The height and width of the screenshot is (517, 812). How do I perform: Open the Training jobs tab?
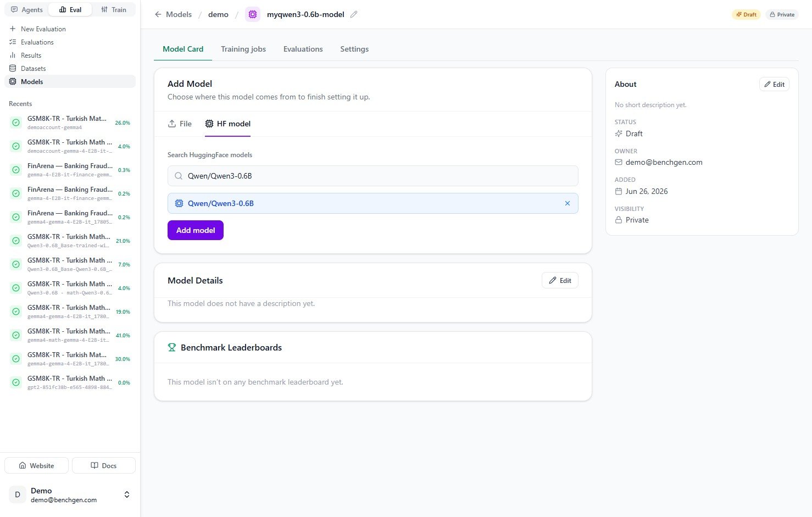point(243,49)
